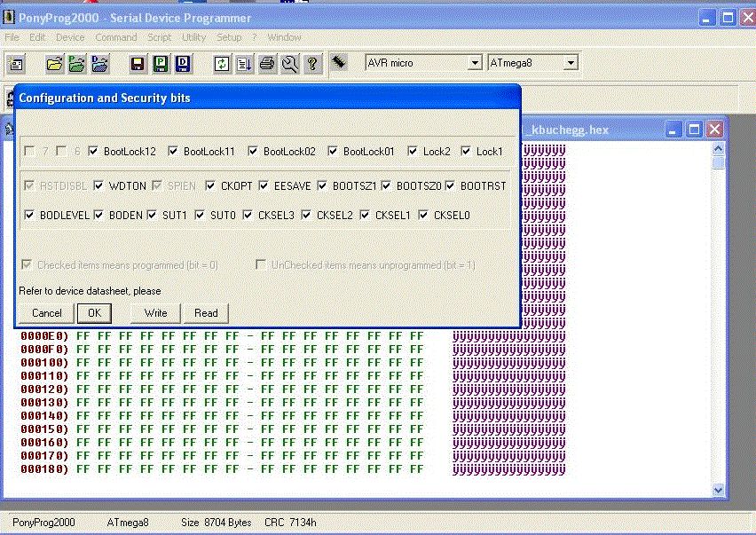Toggle the SUT1 checkbox
Screen dimensions: 756x535
click(x=152, y=215)
